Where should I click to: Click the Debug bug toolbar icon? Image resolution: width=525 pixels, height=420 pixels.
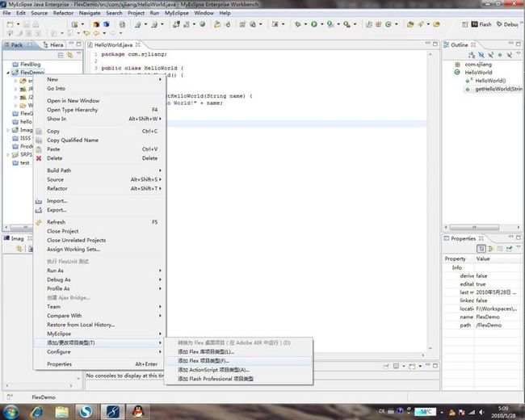298,24
